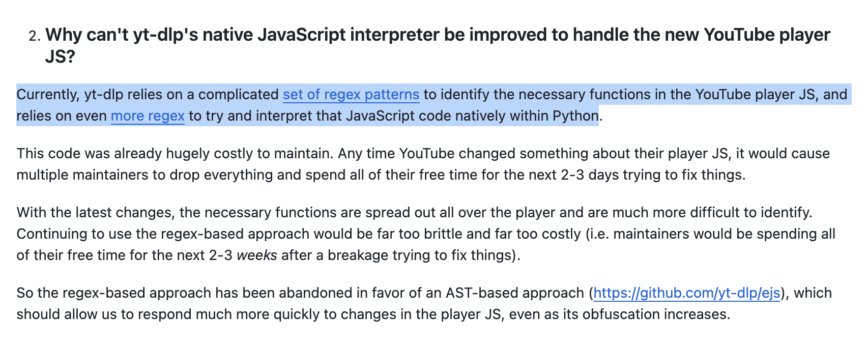The image size is (868, 344).
Task: Click the italicized word "weeks"
Action: (x=257, y=254)
